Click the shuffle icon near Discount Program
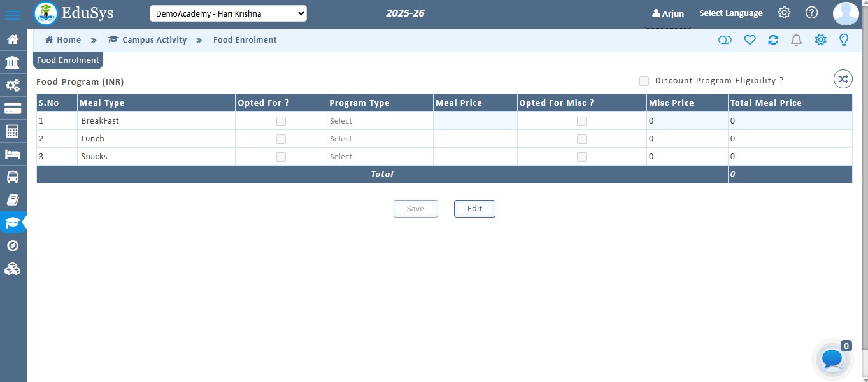 pyautogui.click(x=843, y=79)
